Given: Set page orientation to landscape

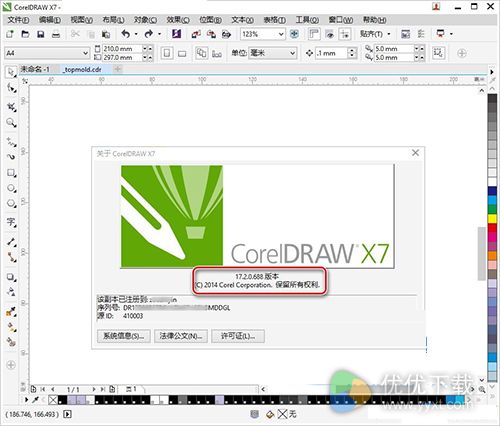Looking at the screenshot, I should (182, 53).
